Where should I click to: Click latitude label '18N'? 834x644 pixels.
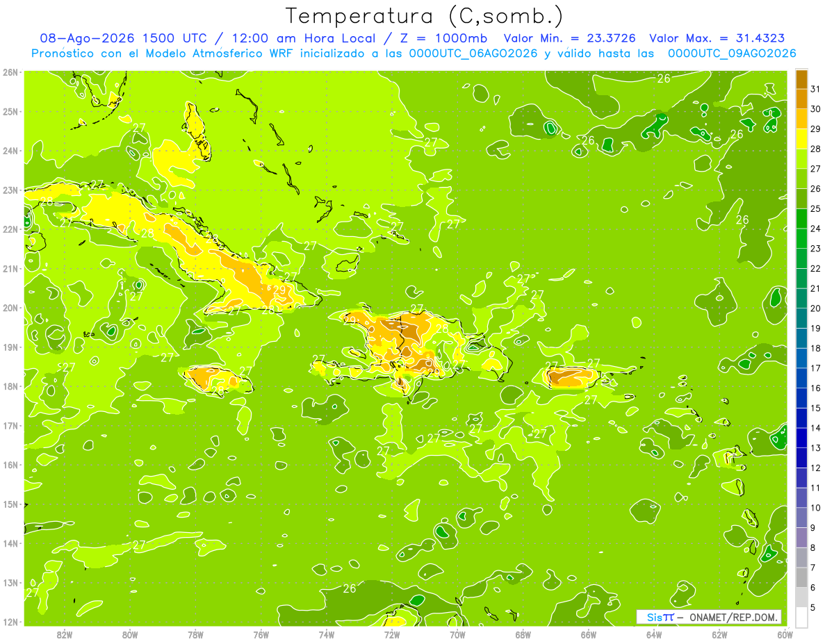pos(10,386)
